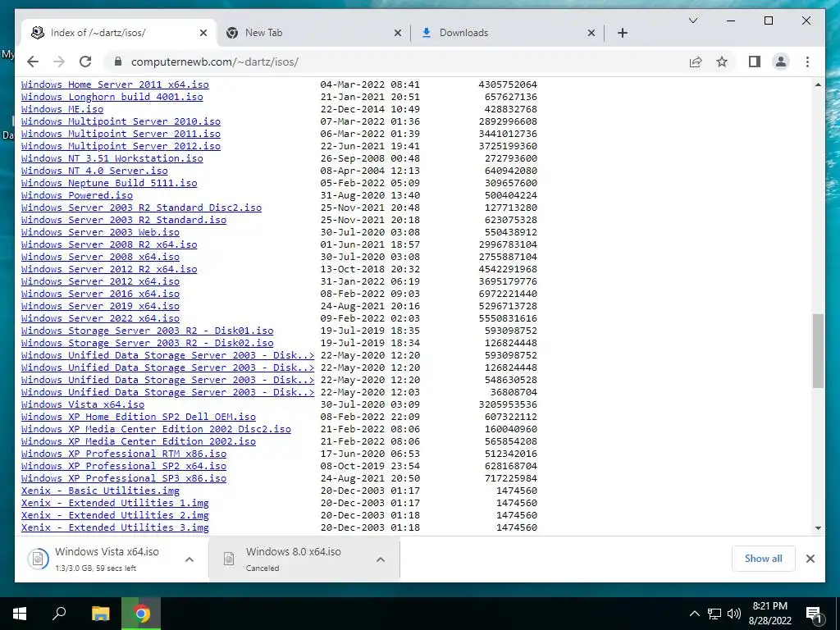
Task: Close the Index of /~dartz/isos/ tab
Action: [x=203, y=33]
